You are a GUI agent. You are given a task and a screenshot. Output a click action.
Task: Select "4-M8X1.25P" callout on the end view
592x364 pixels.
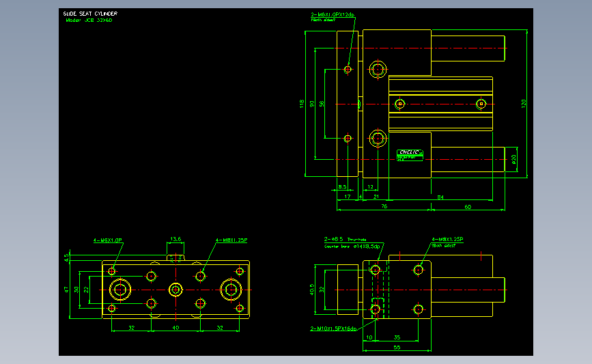point(231,240)
